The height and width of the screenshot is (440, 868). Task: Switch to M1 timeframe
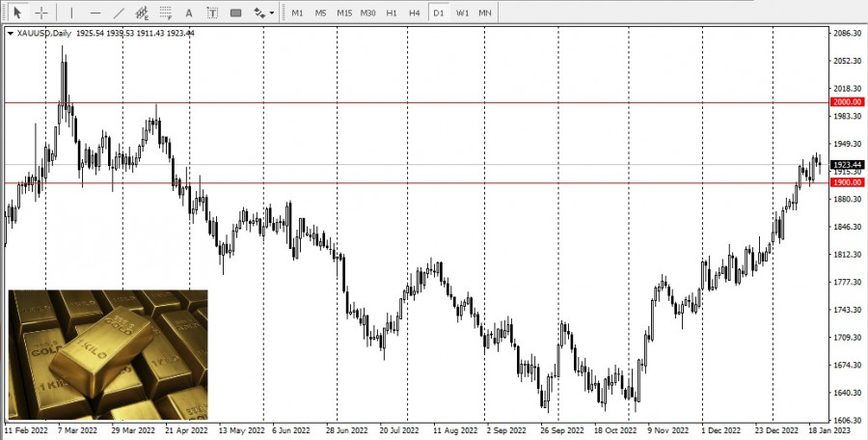[297, 13]
